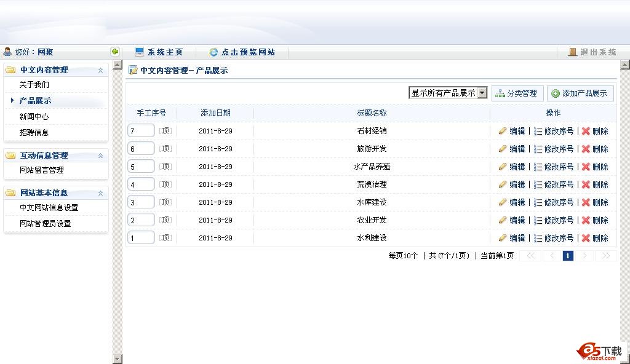Open 新闻中心 in the sidebar
Viewport: 630px width, 364px height.
click(34, 116)
